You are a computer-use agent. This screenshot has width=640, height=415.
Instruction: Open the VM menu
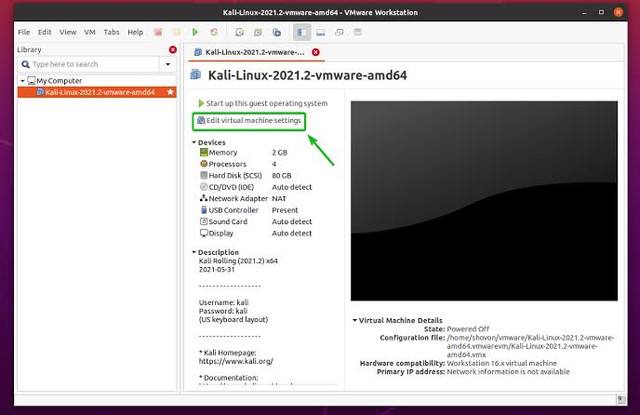coord(90,32)
